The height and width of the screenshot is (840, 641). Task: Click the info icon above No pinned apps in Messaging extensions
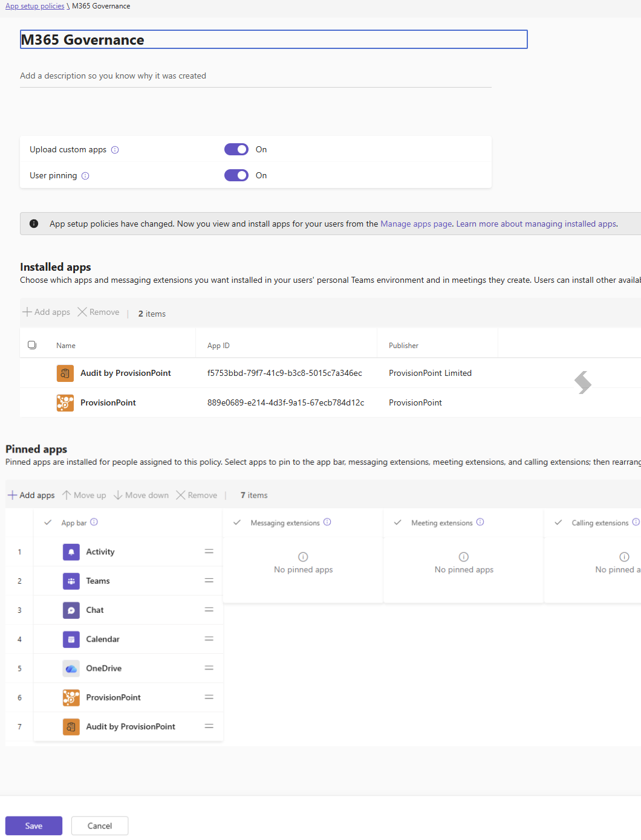(x=304, y=557)
